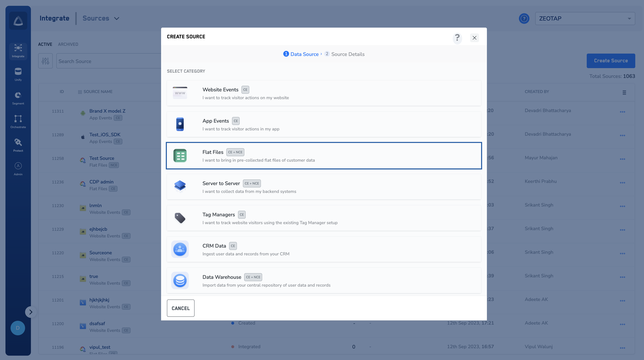Open the ZEOTAP organization dropdown
Screen dimensions: 644x360
pyautogui.click(x=585, y=19)
